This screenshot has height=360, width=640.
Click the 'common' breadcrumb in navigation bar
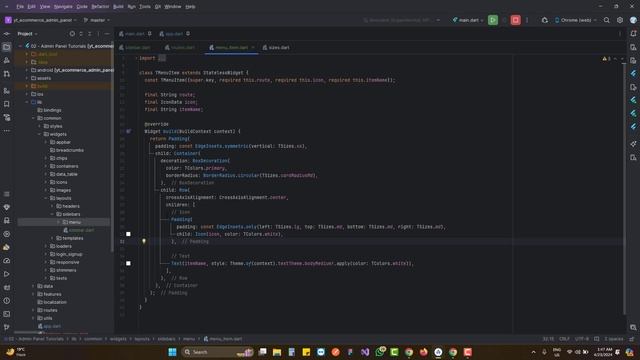point(93,339)
